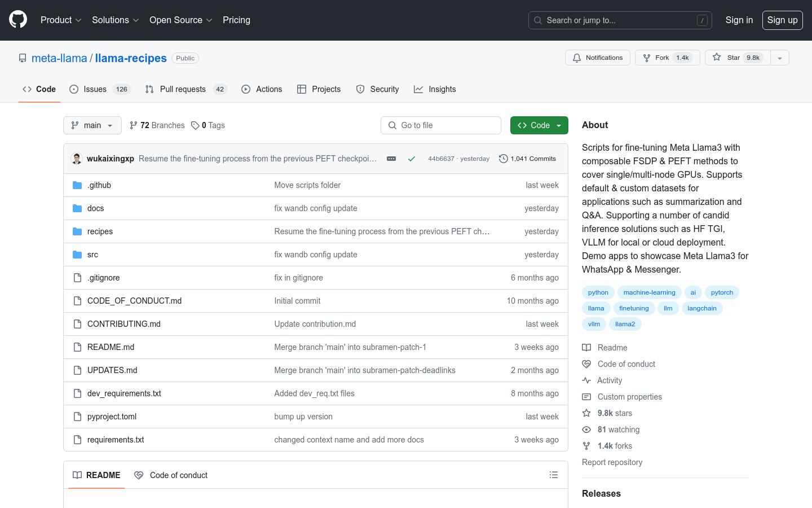The width and height of the screenshot is (812, 508).
Task: Open the wukaixingxp author link
Action: tap(111, 159)
